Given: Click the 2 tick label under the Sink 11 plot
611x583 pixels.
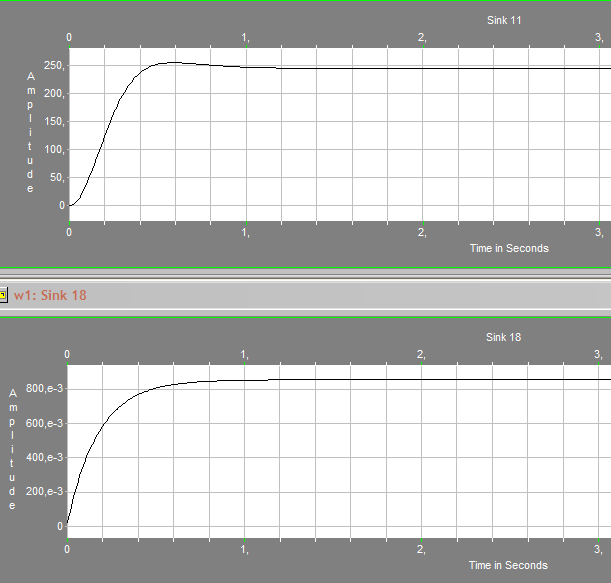Looking at the screenshot, I should (422, 233).
